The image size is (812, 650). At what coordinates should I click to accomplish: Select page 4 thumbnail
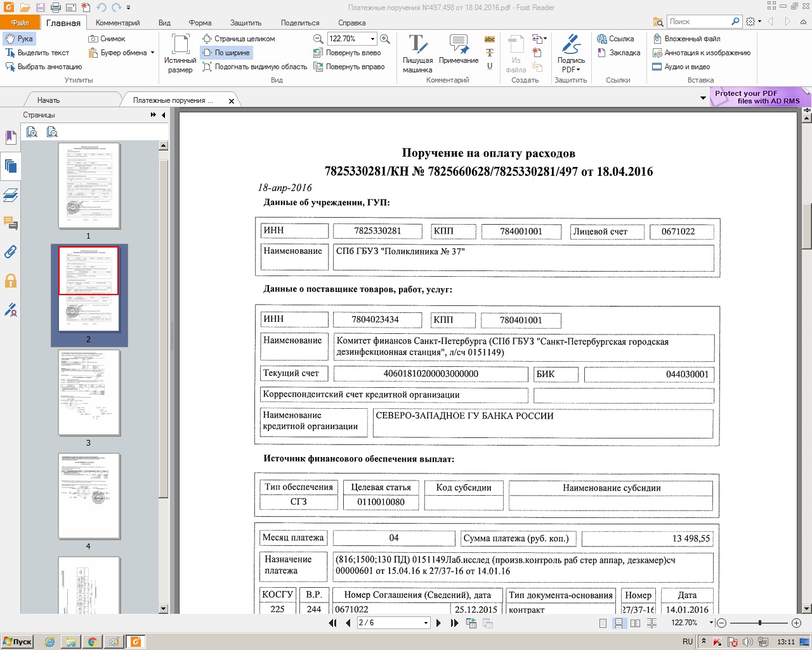click(x=89, y=496)
